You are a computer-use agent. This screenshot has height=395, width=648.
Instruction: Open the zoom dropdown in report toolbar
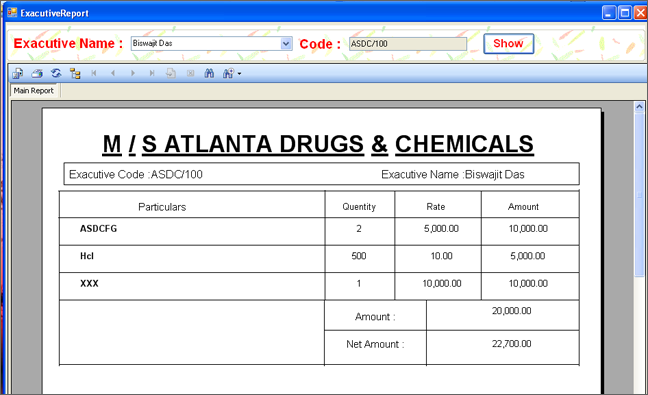[232, 74]
